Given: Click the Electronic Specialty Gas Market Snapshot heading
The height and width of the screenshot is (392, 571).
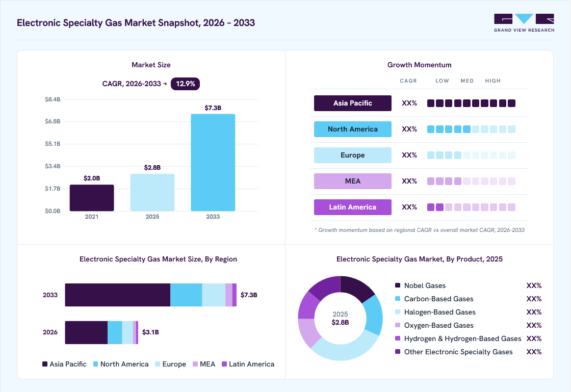Looking at the screenshot, I should (x=136, y=22).
